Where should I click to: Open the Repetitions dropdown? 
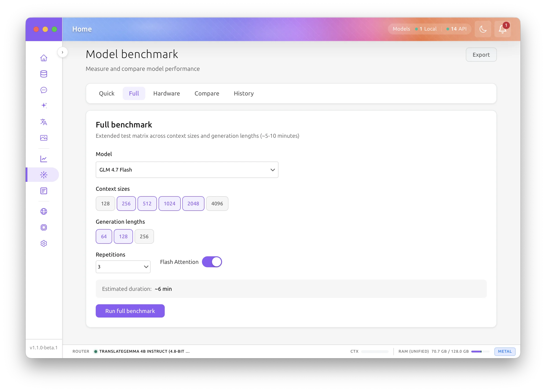[123, 267]
